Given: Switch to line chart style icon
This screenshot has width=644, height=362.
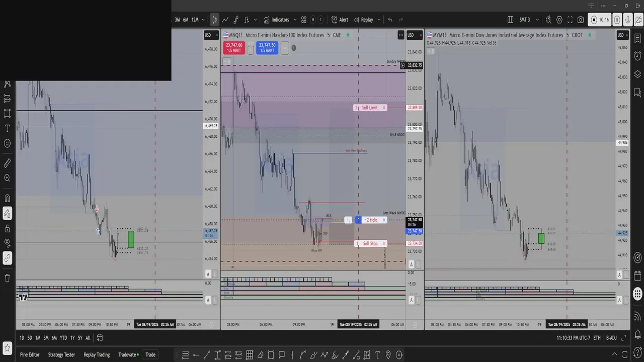Looking at the screenshot, I should coord(225,20).
